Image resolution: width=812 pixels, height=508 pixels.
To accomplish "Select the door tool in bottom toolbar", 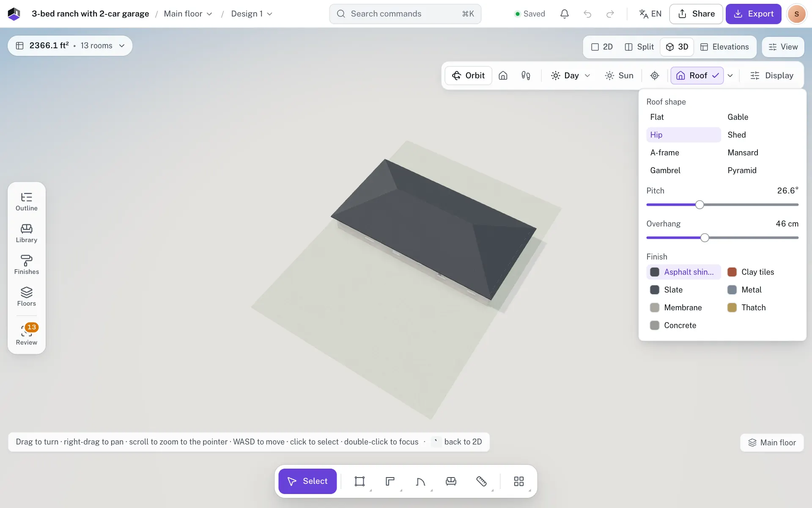I will pos(420,481).
